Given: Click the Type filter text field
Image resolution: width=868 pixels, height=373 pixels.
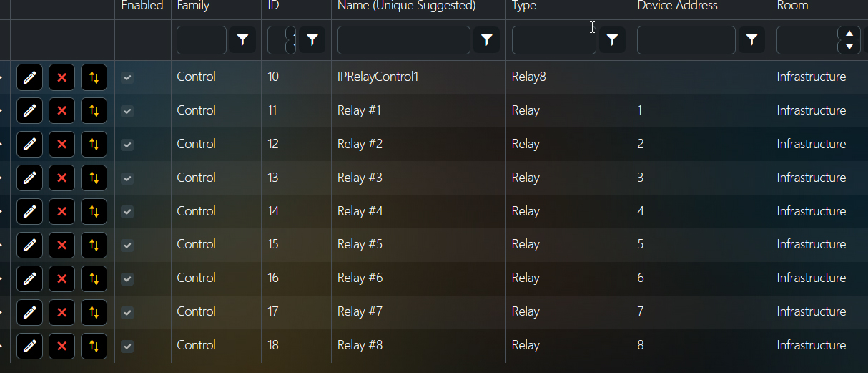Looking at the screenshot, I should coord(553,40).
